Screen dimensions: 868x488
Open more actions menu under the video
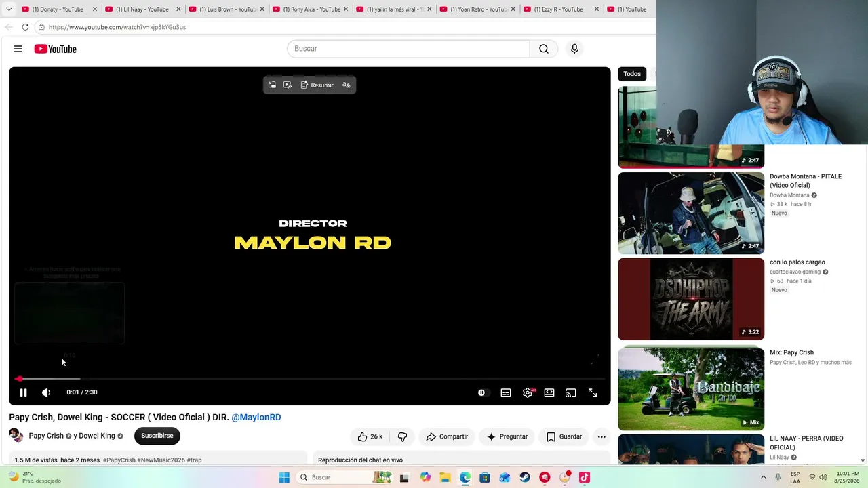point(601,436)
